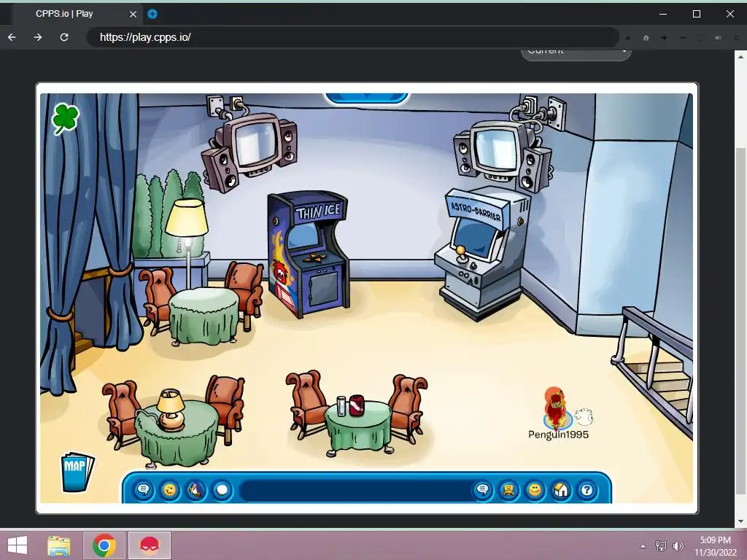The height and width of the screenshot is (560, 747).
Task: Show hidden system tray icons
Action: [643, 546]
